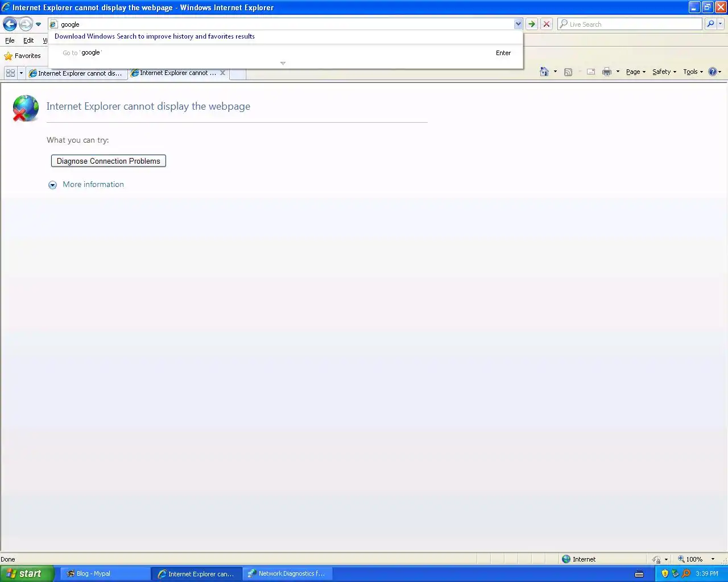Open a new blank tab
This screenshot has height=582, width=728.
(238, 74)
